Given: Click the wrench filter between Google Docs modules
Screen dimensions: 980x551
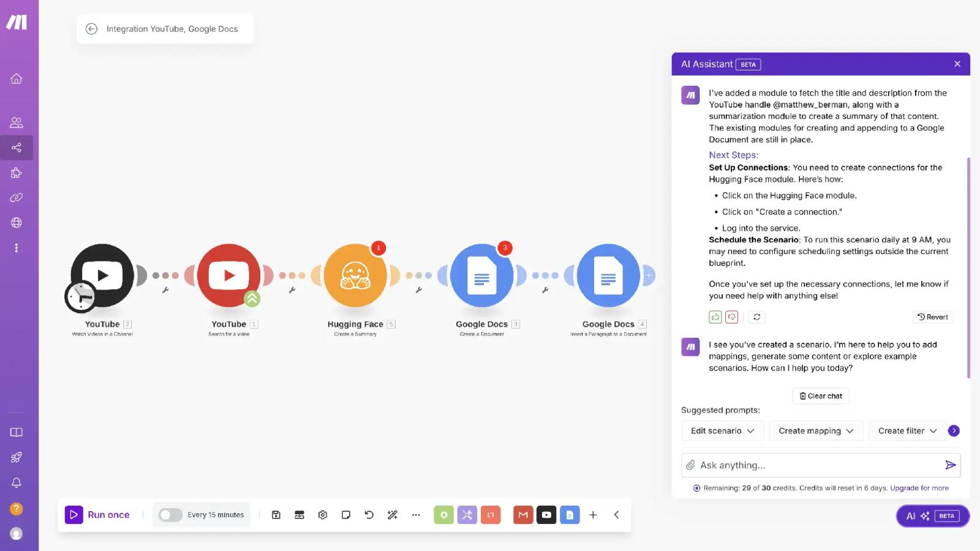Looking at the screenshot, I should coord(545,290).
